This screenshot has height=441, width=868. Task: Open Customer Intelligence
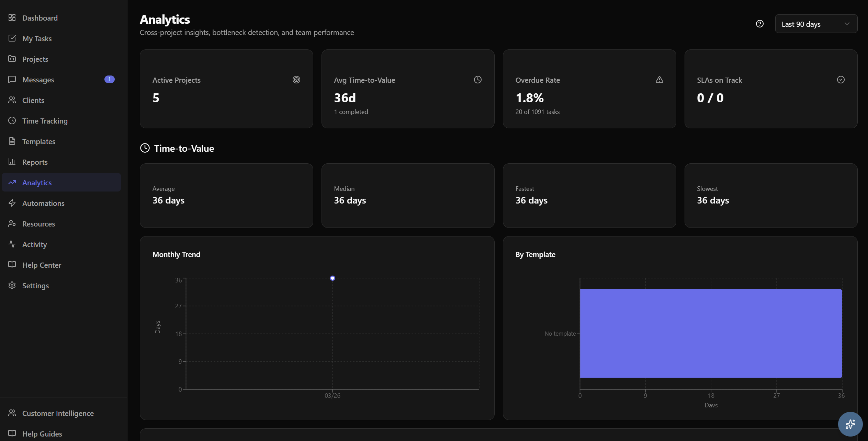pos(58,413)
